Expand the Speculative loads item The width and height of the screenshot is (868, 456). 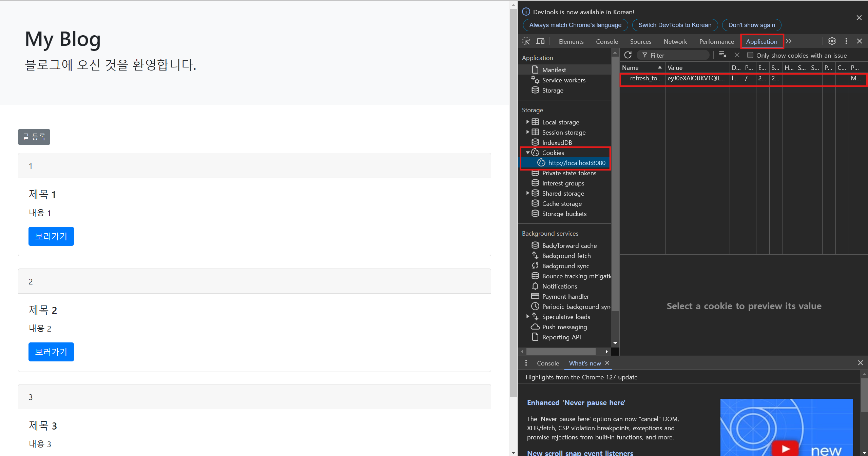coord(528,317)
